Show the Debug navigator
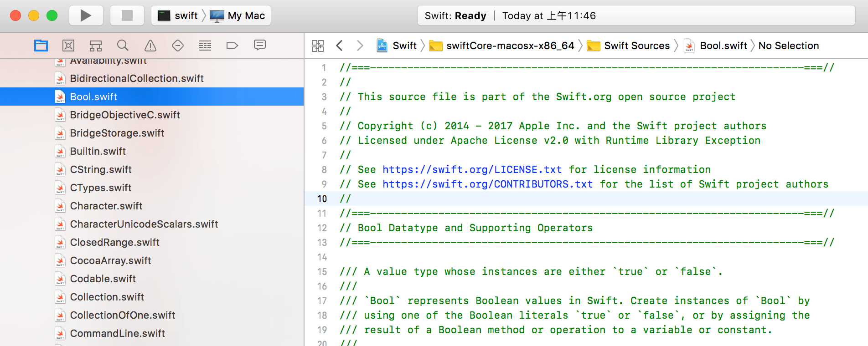 (205, 46)
